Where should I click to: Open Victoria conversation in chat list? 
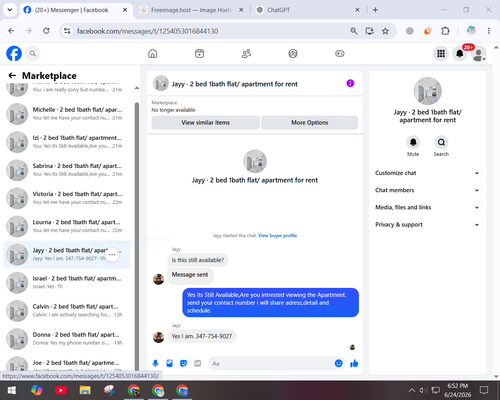click(67, 198)
